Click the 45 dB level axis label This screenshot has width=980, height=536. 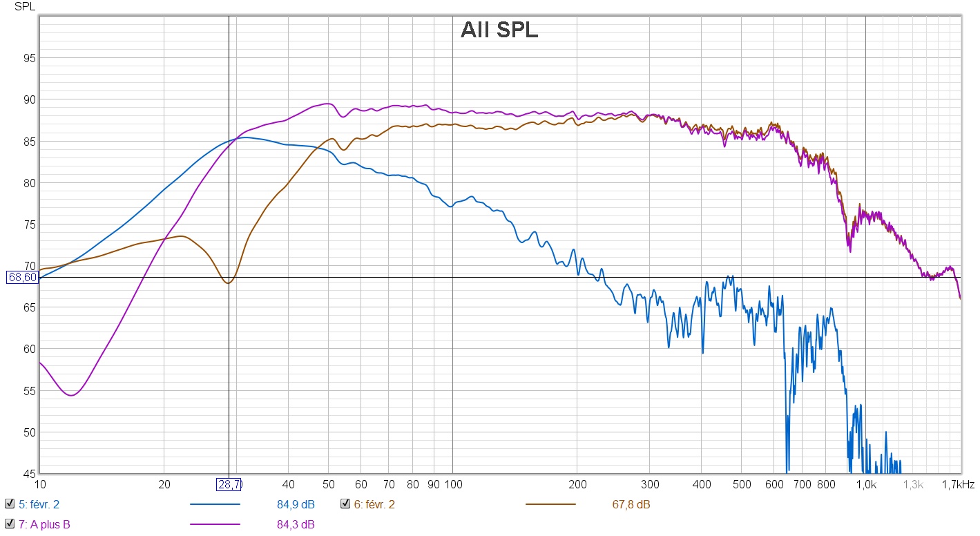tap(28, 474)
